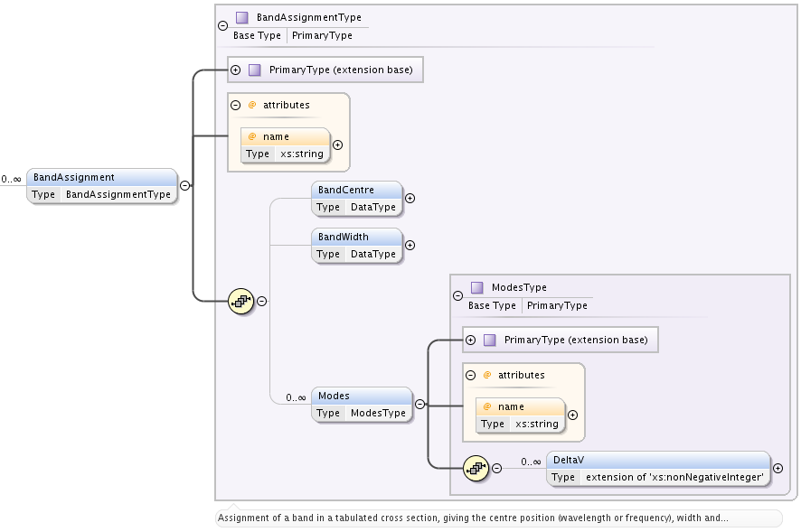Click the BandAssignmentType header title
Screen dimensions: 801x532
pyautogui.click(x=309, y=17)
